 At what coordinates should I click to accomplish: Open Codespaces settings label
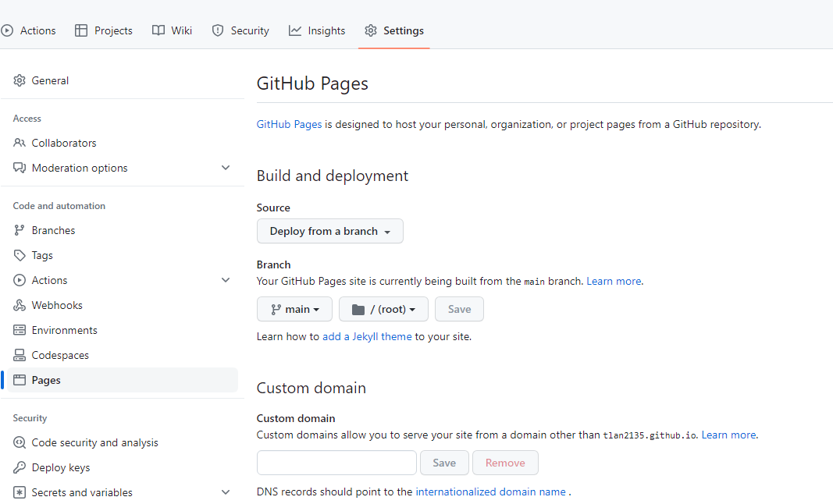(60, 355)
